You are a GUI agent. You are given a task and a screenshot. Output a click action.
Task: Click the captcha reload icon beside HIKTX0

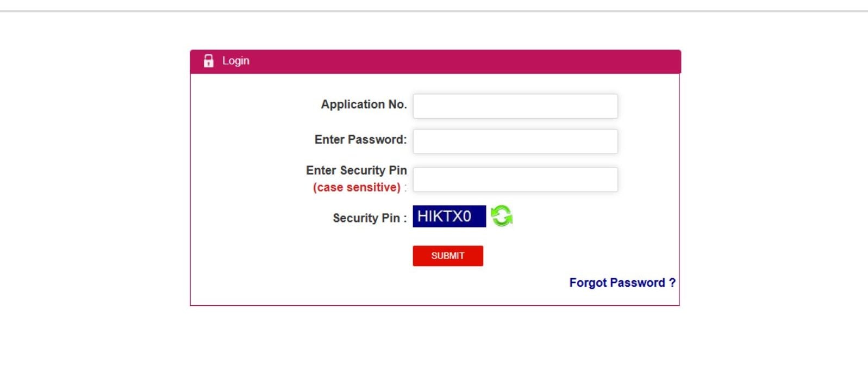tap(502, 215)
